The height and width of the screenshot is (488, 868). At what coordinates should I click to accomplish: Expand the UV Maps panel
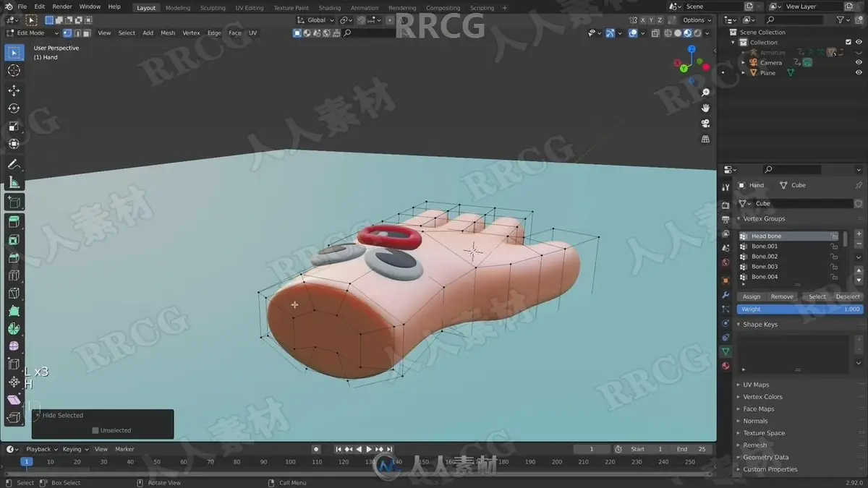tap(756, 385)
